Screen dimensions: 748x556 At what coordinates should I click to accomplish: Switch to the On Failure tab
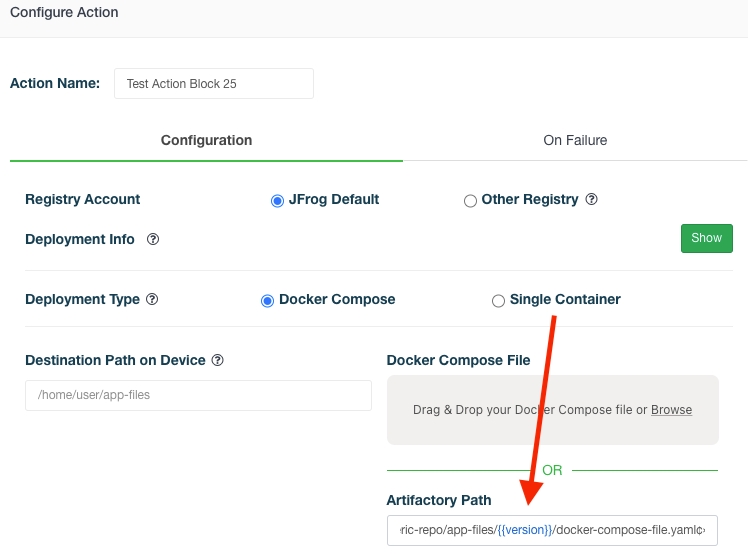pyautogui.click(x=575, y=140)
